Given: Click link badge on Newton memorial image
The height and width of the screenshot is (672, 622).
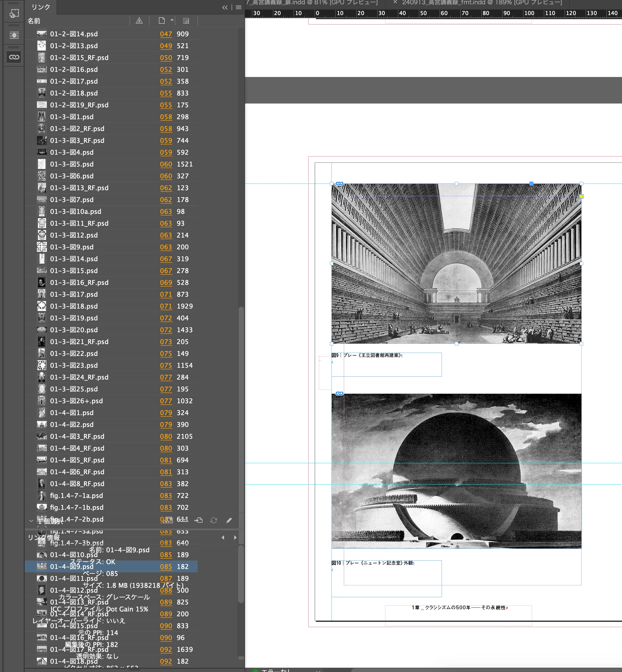Looking at the screenshot, I should tap(339, 393).
